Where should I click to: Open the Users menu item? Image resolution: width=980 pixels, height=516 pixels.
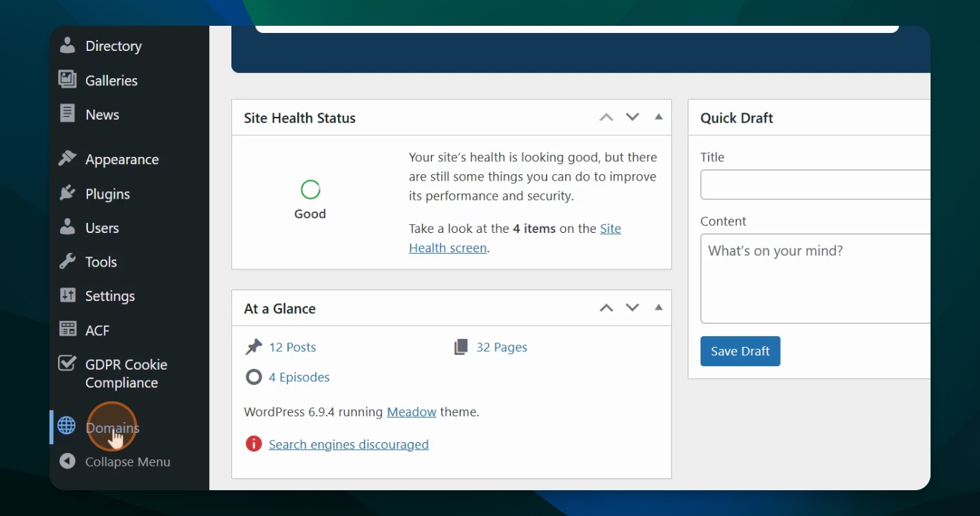coord(102,228)
